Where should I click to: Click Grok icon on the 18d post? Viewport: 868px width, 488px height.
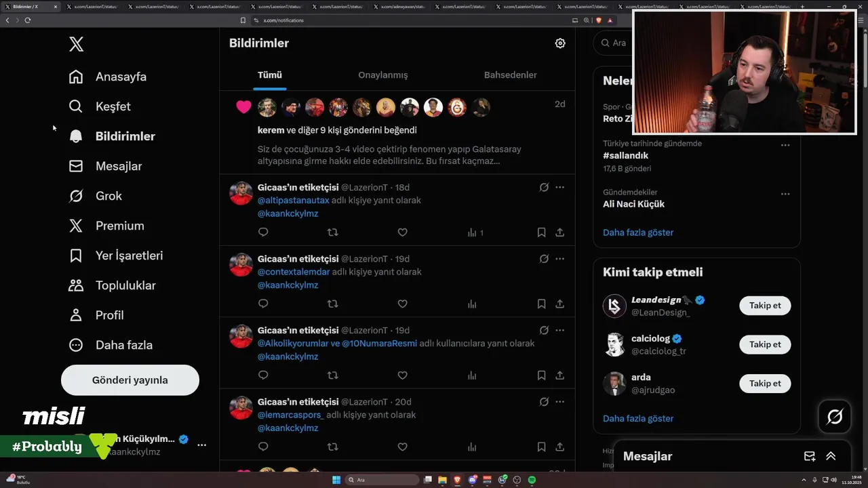point(544,187)
